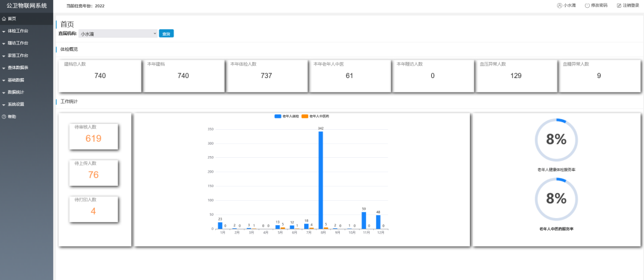This screenshot has height=280, width=644.
Task: Click the 本年随访人数 card
Action: (432, 76)
